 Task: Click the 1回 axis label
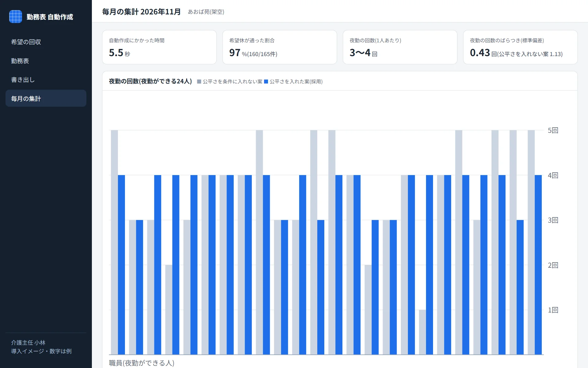(553, 310)
